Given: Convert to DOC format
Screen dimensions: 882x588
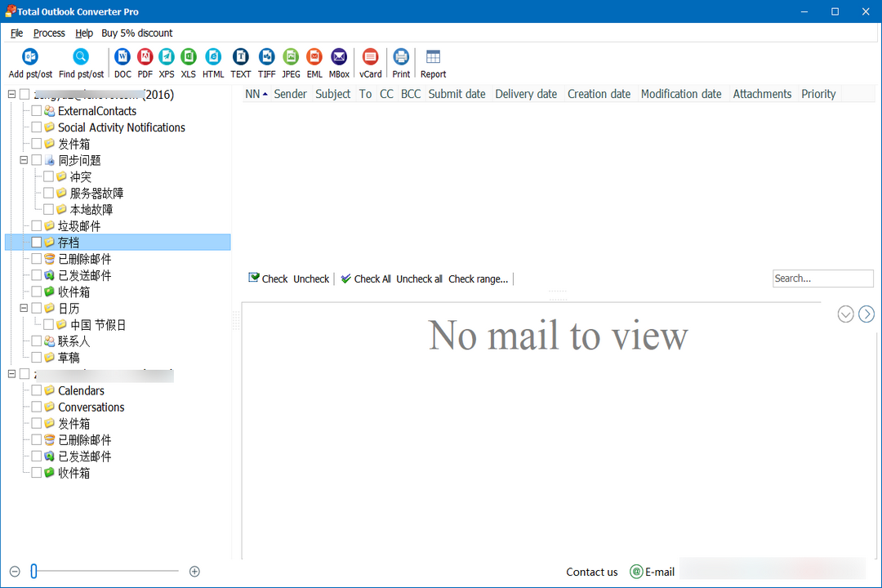Looking at the screenshot, I should point(122,57).
